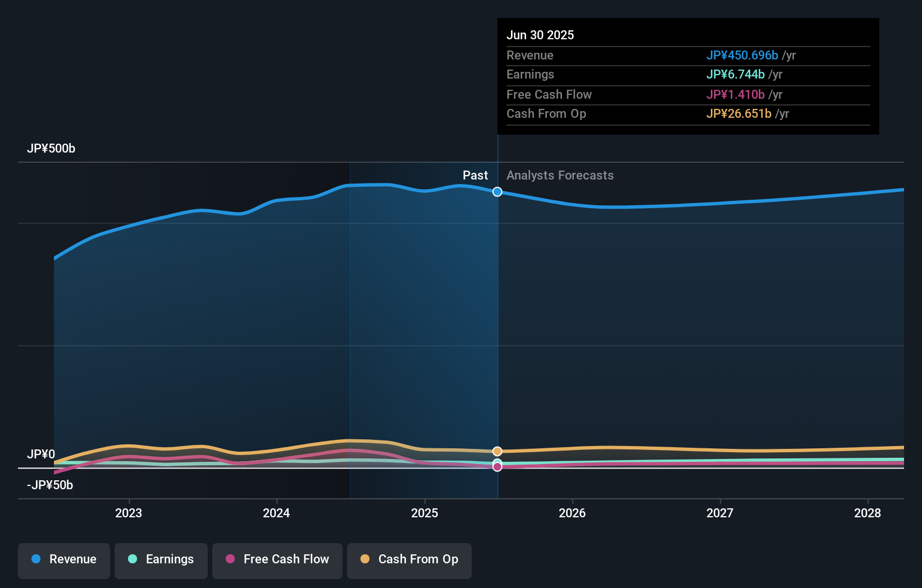922x588 pixels.
Task: Toggle visibility of the Revenue series
Action: (x=63, y=561)
